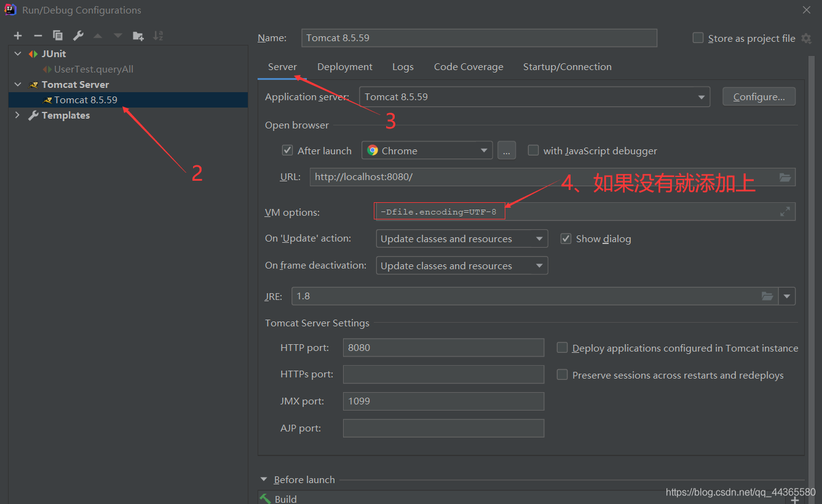Click the Chrome browser icon in dropdown
Viewport: 822px width, 504px height.
tap(373, 150)
